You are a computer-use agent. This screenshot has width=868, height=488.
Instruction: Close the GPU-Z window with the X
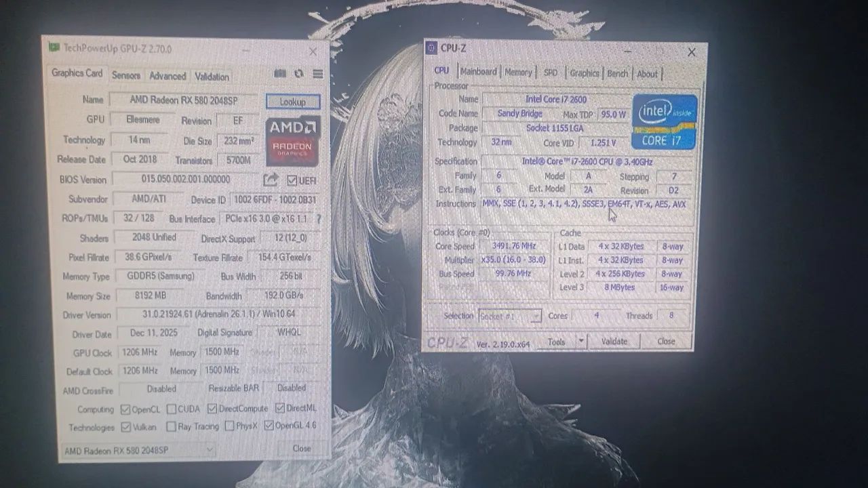tap(313, 52)
